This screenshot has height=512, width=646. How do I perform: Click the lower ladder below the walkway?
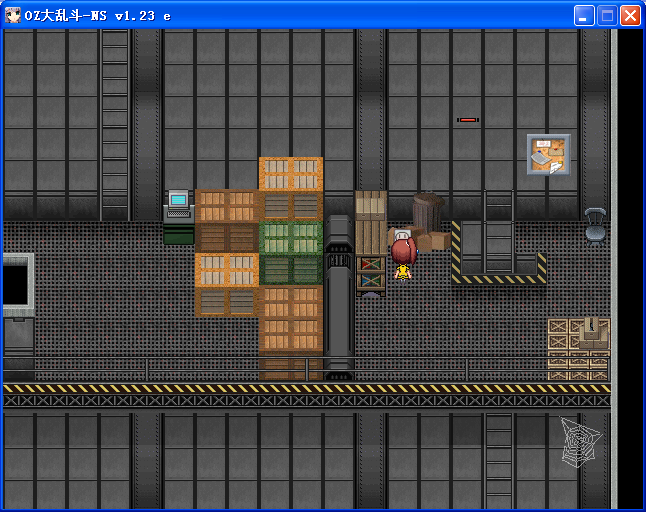click(499, 461)
